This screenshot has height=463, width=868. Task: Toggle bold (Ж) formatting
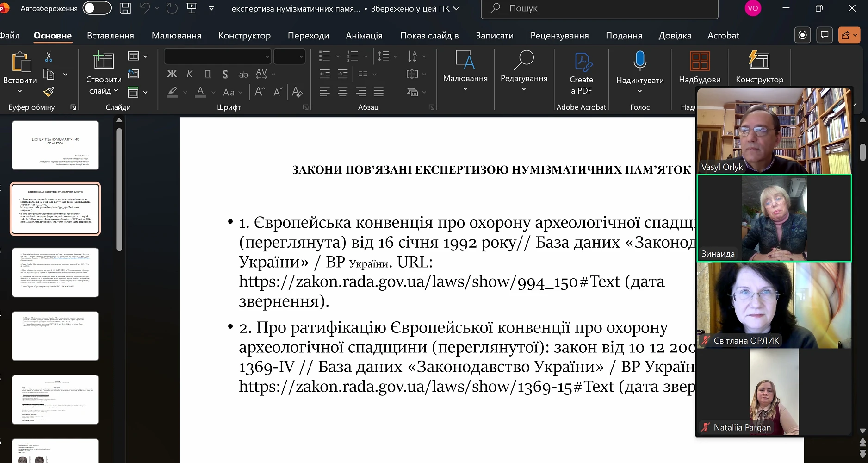point(172,74)
